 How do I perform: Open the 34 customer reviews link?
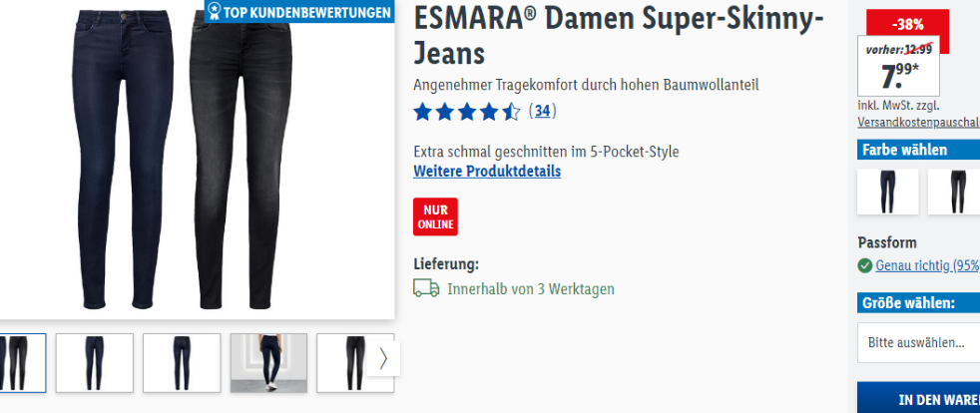(x=543, y=111)
